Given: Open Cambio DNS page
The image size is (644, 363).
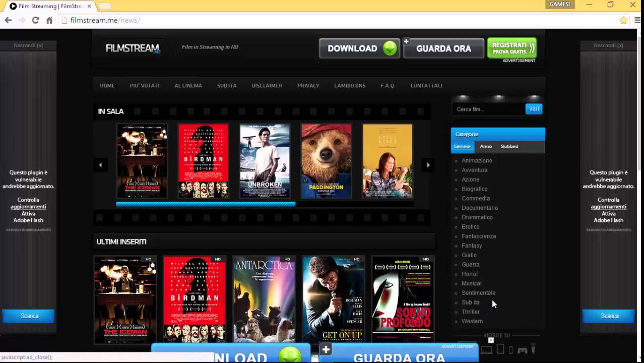Looking at the screenshot, I should (x=350, y=86).
